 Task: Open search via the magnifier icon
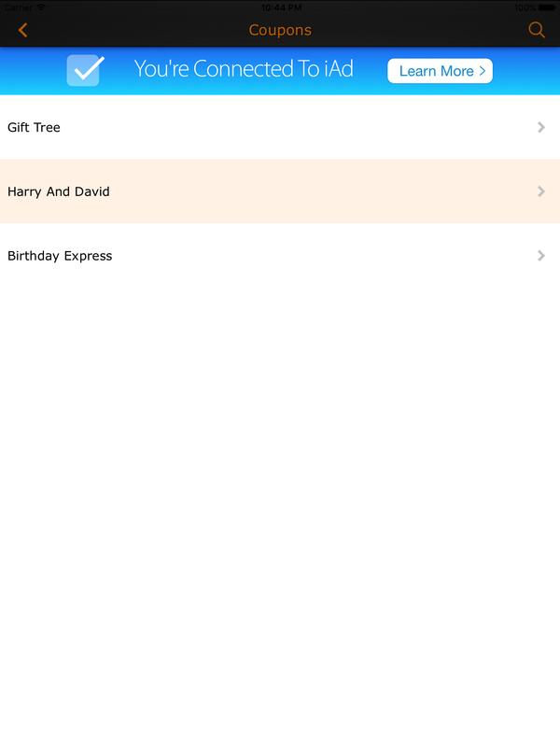pyautogui.click(x=536, y=30)
